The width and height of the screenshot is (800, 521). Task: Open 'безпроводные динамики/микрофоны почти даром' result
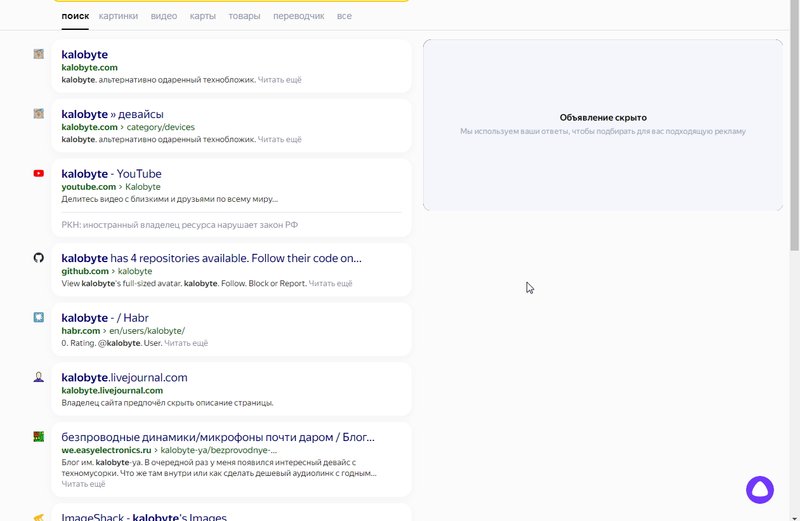[x=218, y=437]
